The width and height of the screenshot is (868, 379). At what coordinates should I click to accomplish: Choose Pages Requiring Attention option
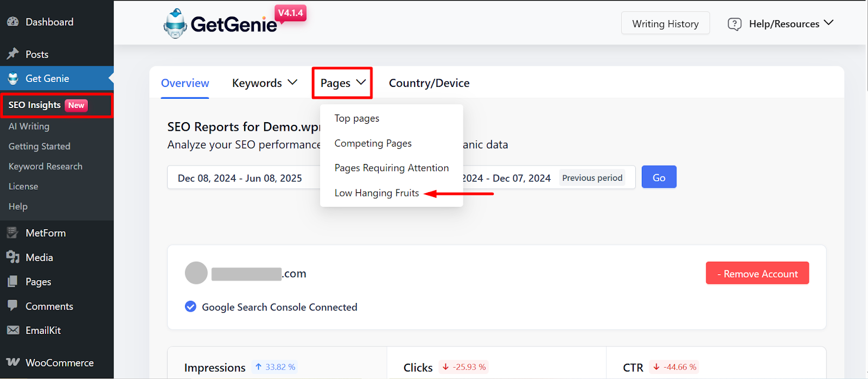[x=391, y=168]
